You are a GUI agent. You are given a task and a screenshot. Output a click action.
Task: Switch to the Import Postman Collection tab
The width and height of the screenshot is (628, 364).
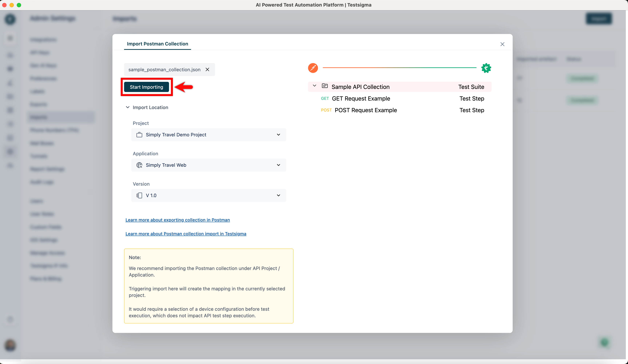pyautogui.click(x=157, y=44)
